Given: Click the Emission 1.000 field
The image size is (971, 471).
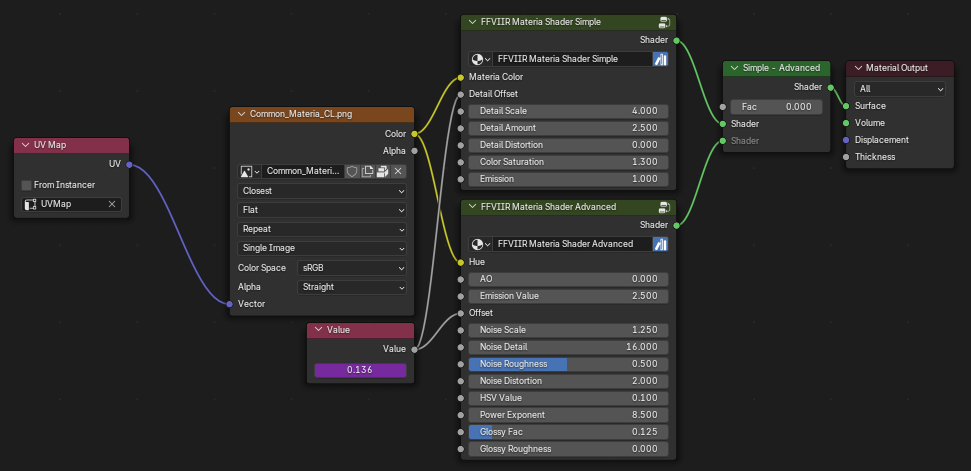Looking at the screenshot, I should pos(568,179).
